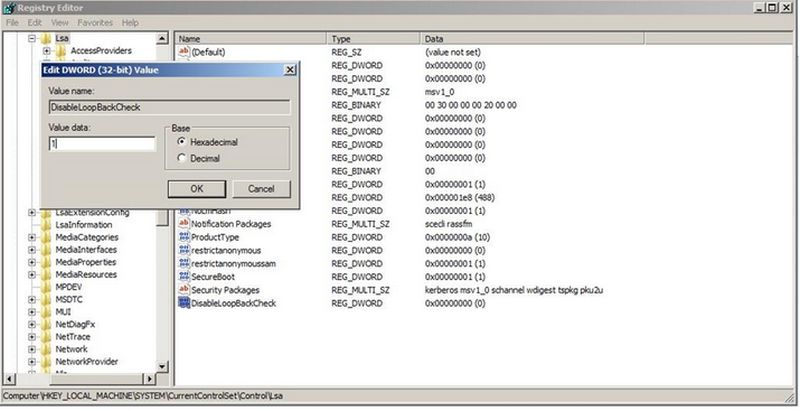The image size is (800, 411).
Task: Click the MSDTC folder icon
Action: (46, 299)
